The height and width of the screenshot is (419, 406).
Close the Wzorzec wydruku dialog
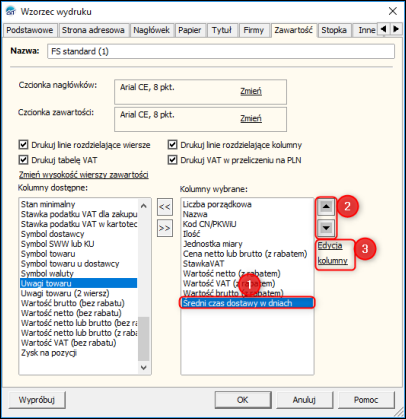[x=393, y=11]
